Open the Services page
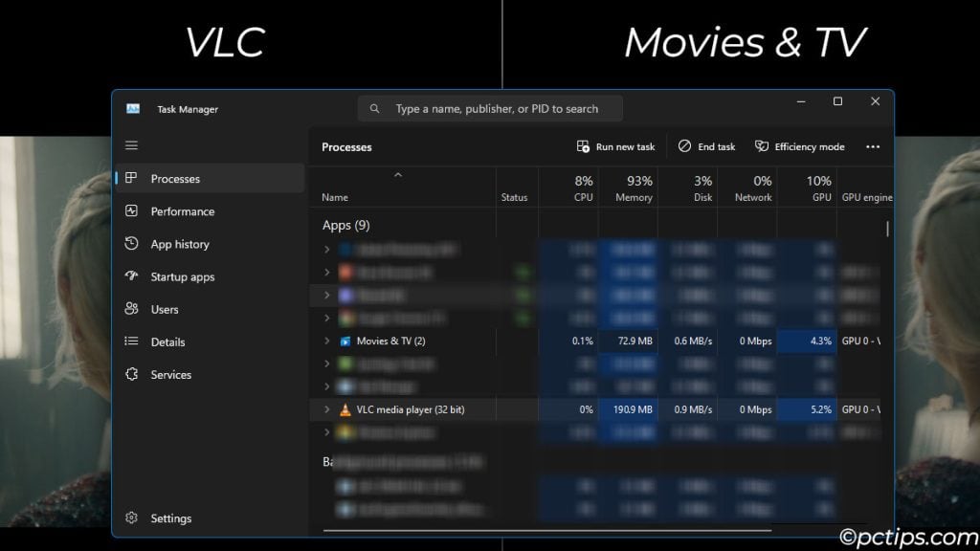This screenshot has height=551, width=980. coord(210,374)
